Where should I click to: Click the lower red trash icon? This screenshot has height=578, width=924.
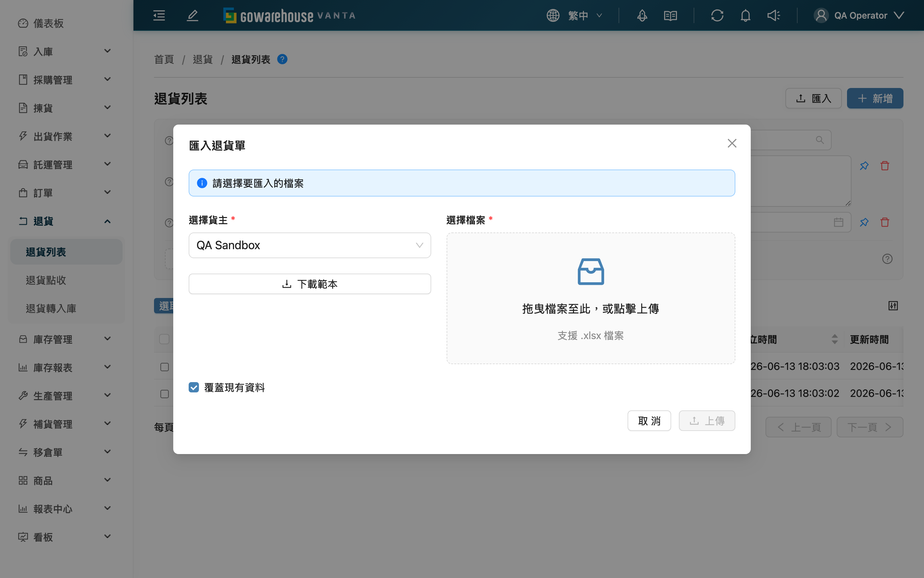[x=885, y=222]
